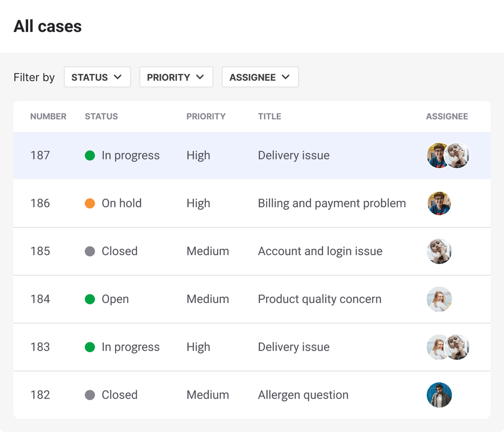The height and width of the screenshot is (432, 504).
Task: Open the ASSIGNEE filter dropdown
Action: pyautogui.click(x=260, y=77)
